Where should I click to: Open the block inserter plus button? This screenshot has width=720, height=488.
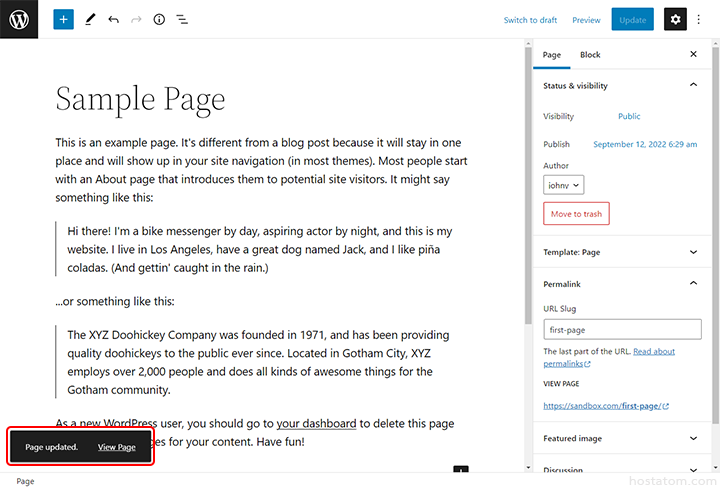(63, 19)
